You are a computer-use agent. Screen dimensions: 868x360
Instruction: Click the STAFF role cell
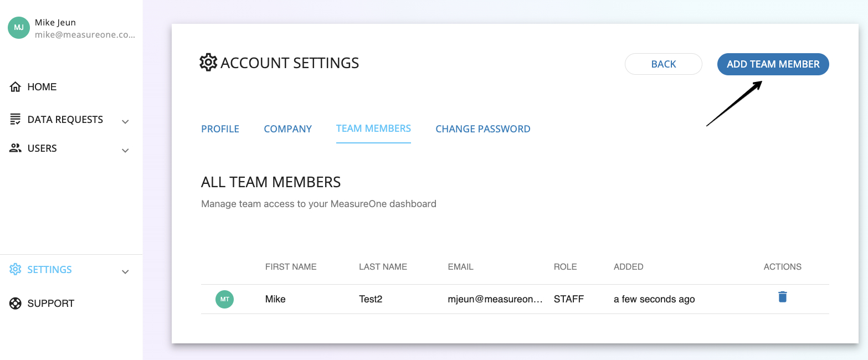[x=569, y=299]
